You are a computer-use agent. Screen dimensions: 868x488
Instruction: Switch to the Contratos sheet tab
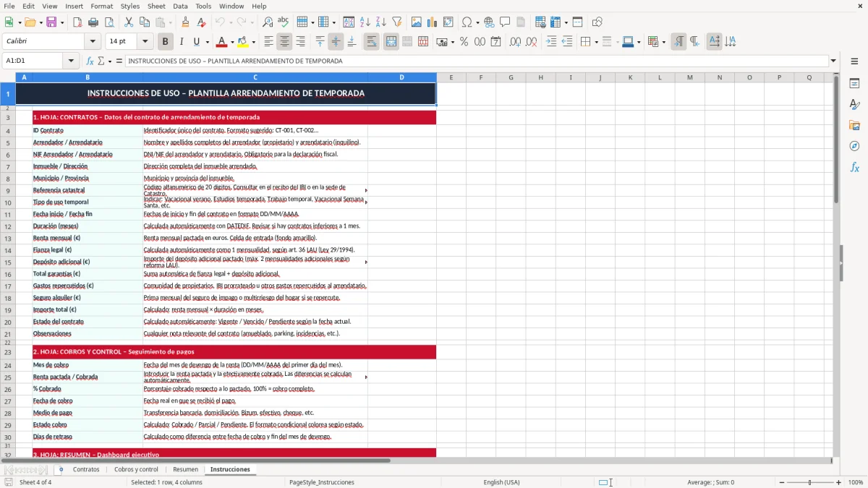pos(86,469)
